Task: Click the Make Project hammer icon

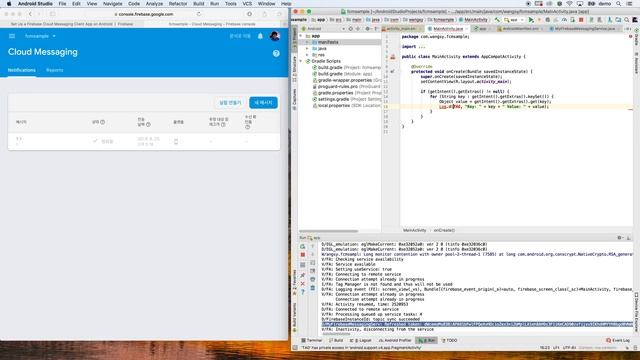Action: [x=497, y=20]
